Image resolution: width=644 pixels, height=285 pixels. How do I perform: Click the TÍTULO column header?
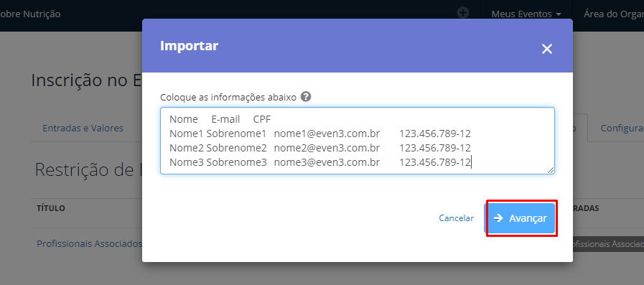(51, 208)
